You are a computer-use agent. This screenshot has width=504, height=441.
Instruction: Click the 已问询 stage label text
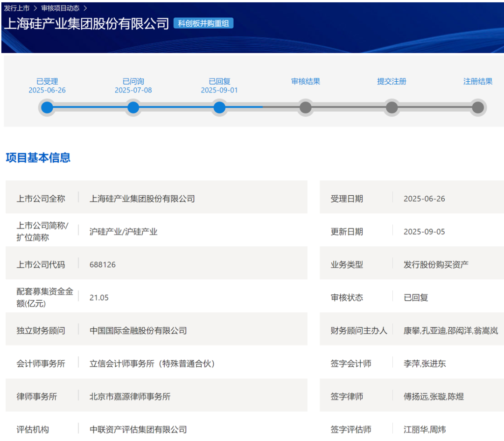133,81
